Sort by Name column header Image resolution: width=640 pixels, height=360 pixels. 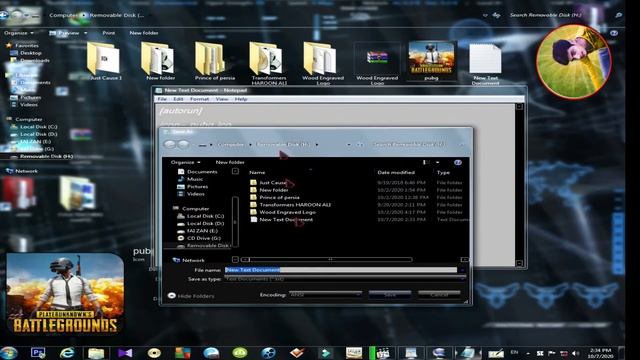pos(257,173)
